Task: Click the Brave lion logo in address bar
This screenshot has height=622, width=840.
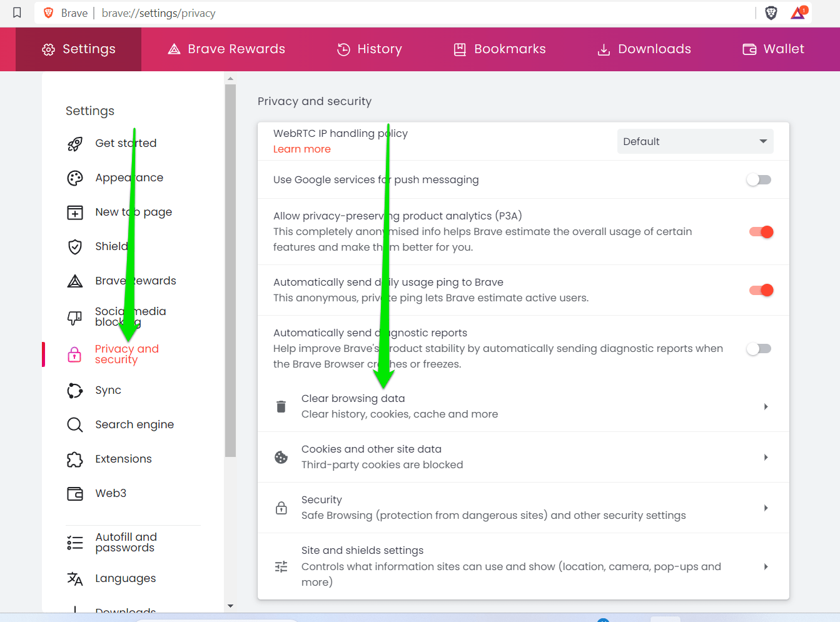Action: pyautogui.click(x=48, y=13)
